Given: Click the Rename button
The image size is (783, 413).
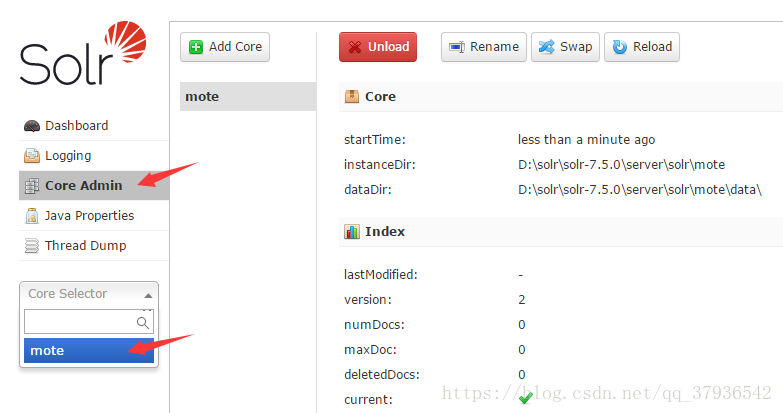Looking at the screenshot, I should [484, 47].
